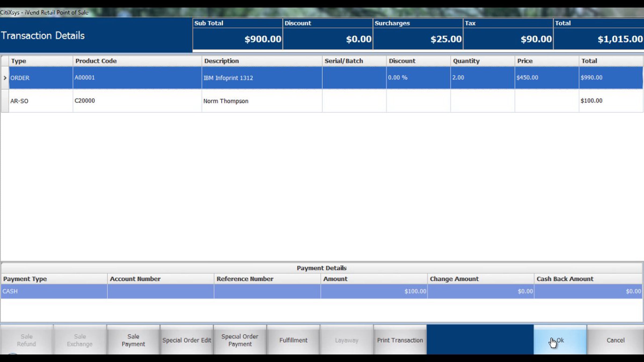Screen dimensions: 644x362
Task: Click the Fulfillment button
Action: pyautogui.click(x=293, y=340)
